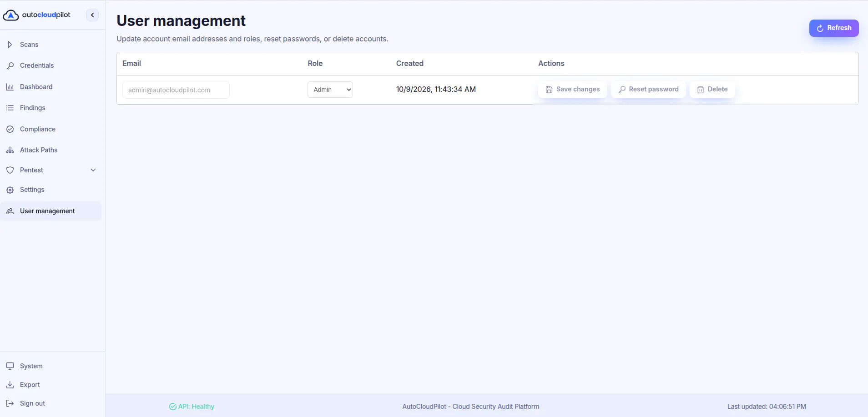Open Export label in the sidebar

(x=30, y=385)
